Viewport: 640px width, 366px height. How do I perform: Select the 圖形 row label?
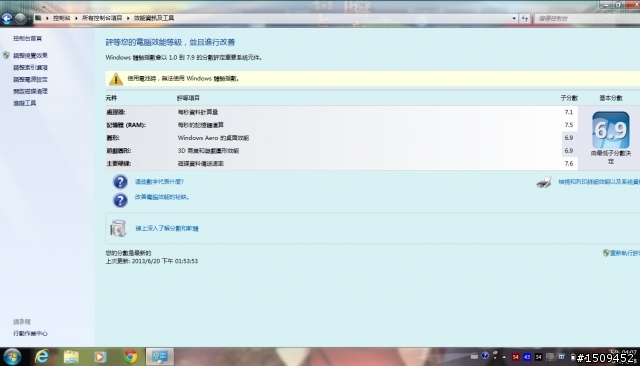(113, 138)
